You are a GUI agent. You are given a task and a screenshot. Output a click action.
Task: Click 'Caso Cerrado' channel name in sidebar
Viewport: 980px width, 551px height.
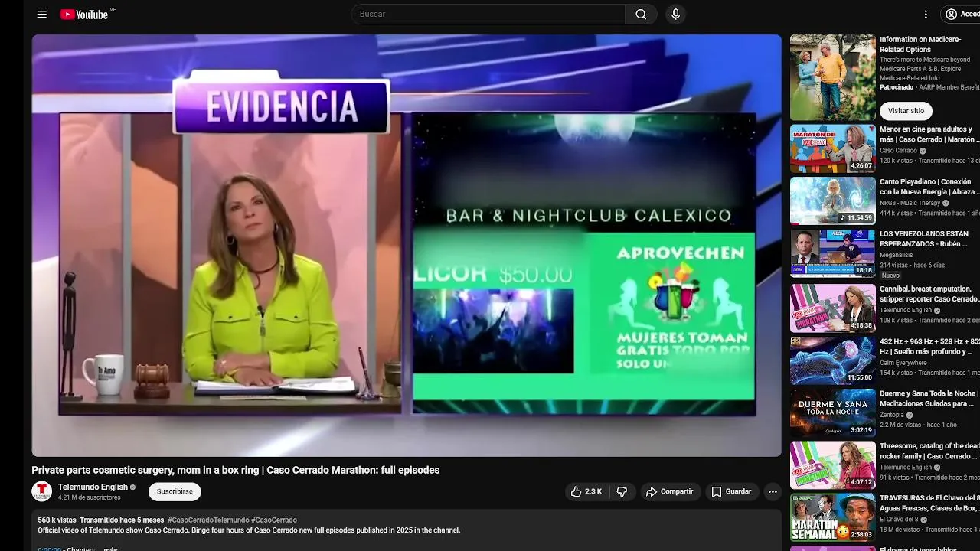pyautogui.click(x=898, y=151)
